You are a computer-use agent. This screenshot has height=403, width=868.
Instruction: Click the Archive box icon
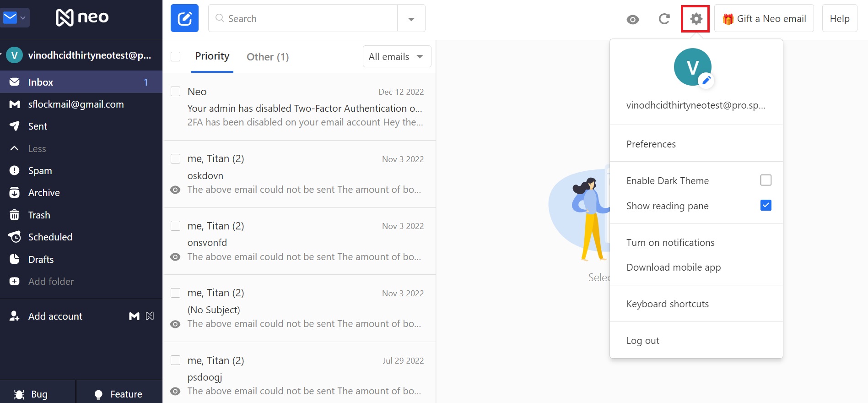pos(15,192)
